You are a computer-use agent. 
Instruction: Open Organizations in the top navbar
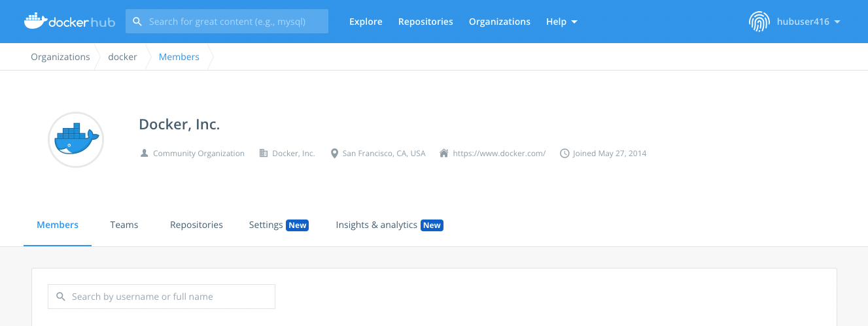(x=499, y=22)
